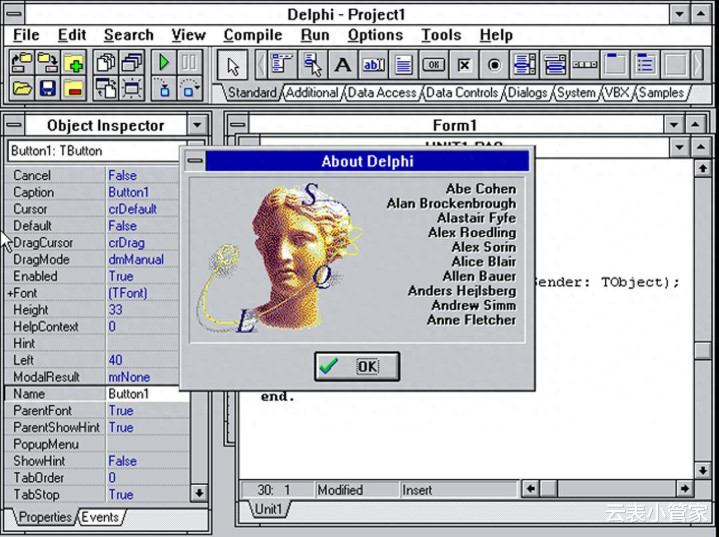Pick the Label component (letter A) icon
The image size is (719, 537).
click(x=342, y=66)
